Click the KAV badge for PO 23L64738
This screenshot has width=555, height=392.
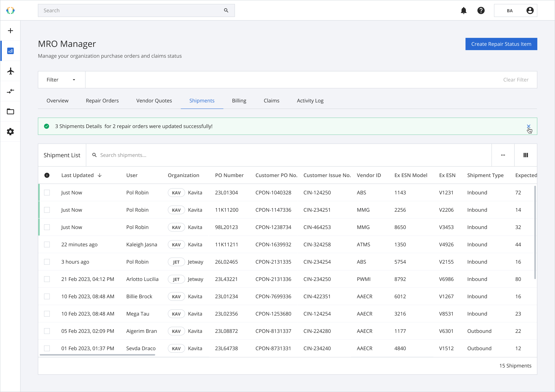pos(176,349)
